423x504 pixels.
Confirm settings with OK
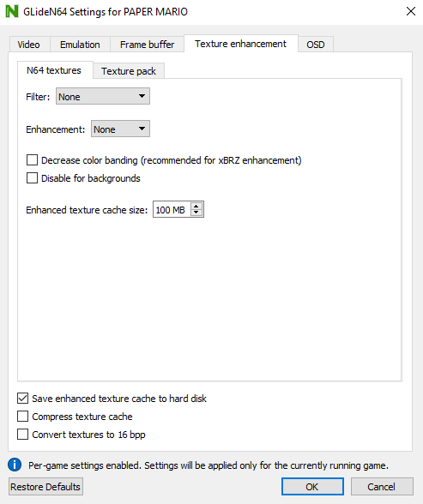312,487
